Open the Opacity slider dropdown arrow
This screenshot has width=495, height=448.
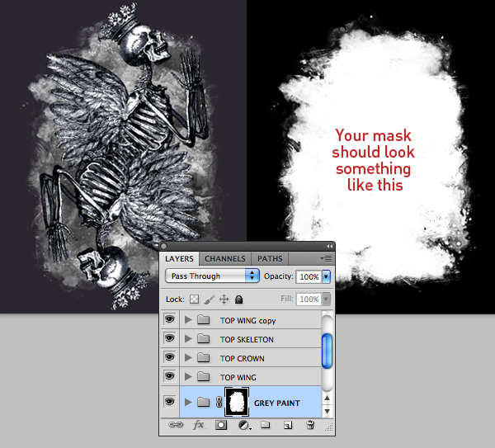326,276
